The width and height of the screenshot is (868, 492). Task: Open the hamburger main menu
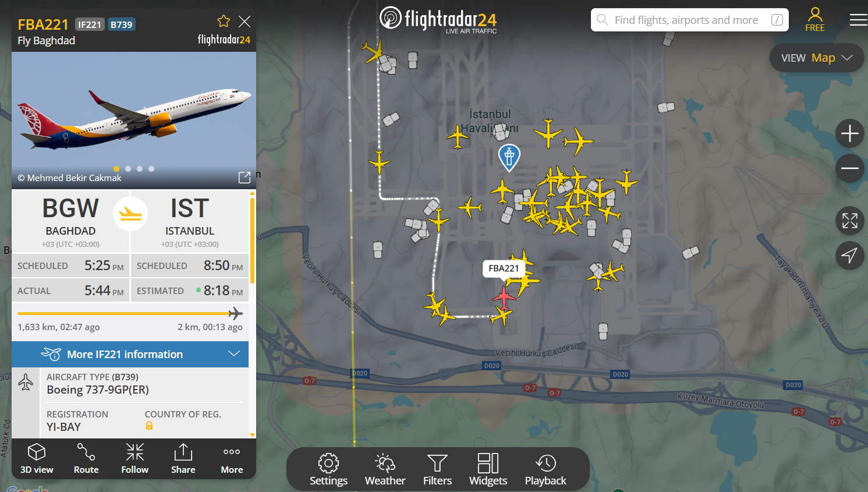pos(858,20)
